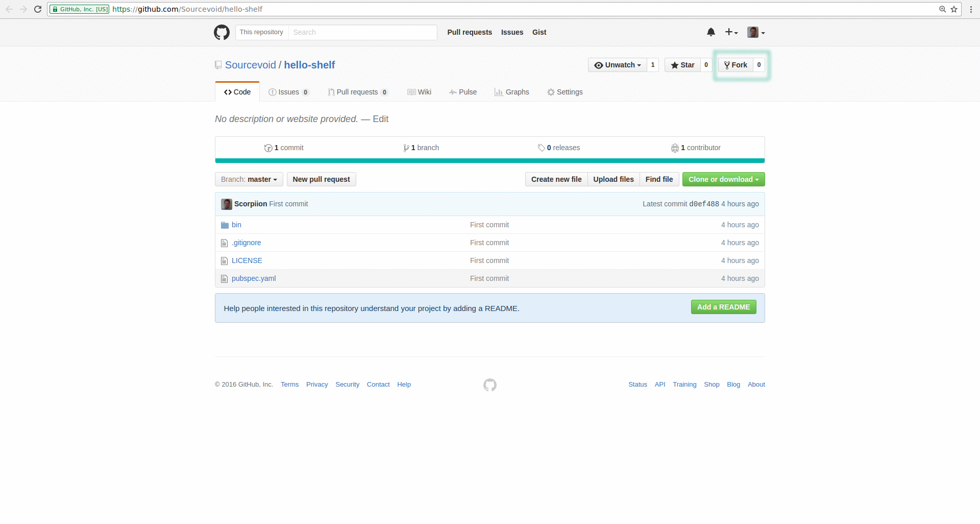Click the Add a README button
This screenshot has width=980, height=524.
click(723, 307)
